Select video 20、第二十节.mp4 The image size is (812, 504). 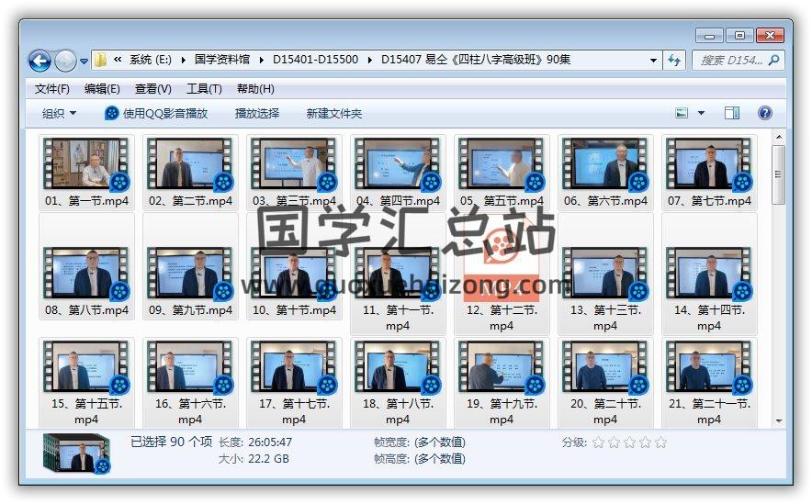605,383
